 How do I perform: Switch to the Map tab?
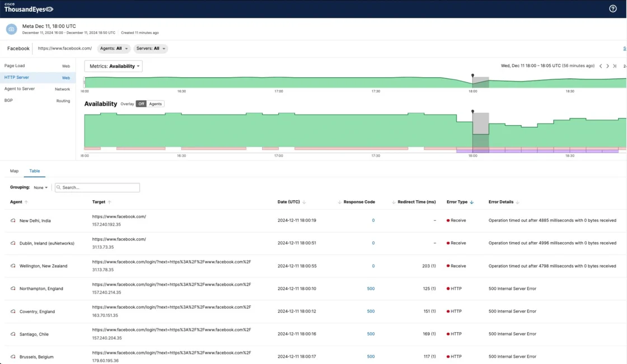(15, 171)
